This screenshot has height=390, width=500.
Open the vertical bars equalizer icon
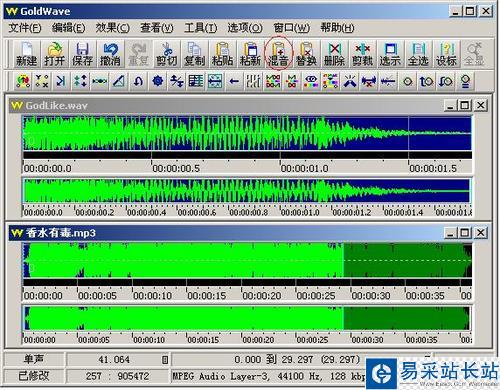(x=254, y=81)
